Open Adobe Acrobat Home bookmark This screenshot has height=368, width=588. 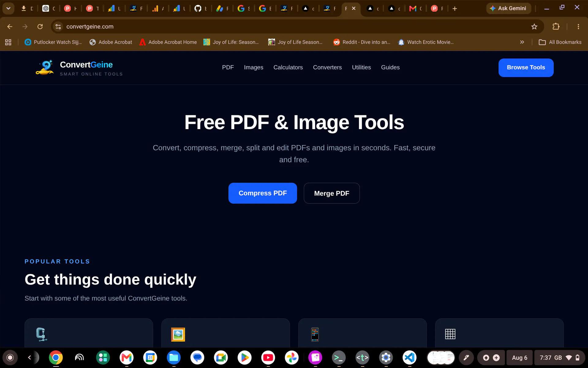pos(168,42)
